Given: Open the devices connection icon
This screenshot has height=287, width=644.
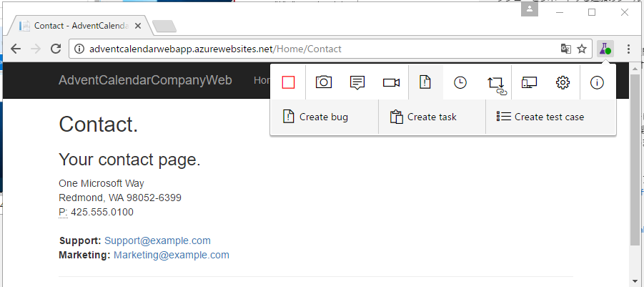Looking at the screenshot, I should click(529, 82).
